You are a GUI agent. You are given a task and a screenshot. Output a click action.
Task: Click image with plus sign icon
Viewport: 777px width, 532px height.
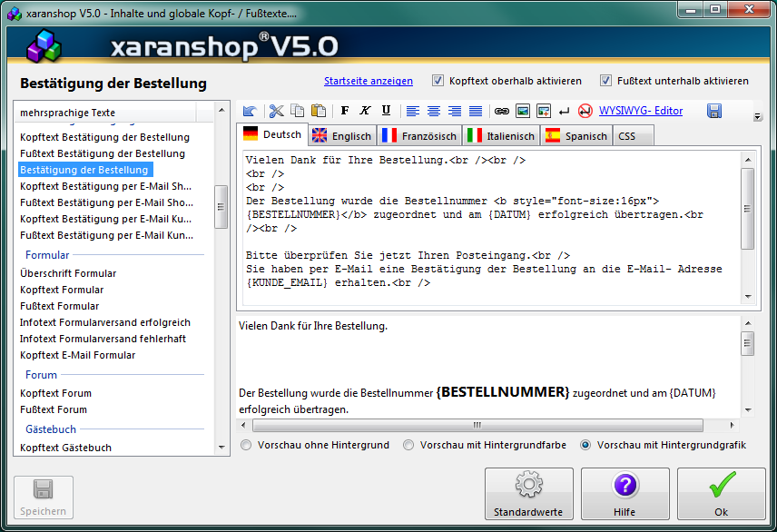(544, 111)
